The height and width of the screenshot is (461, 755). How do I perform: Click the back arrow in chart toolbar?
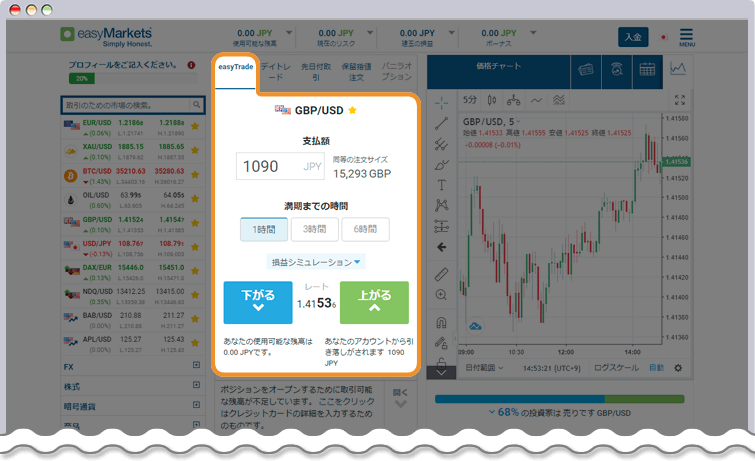[x=441, y=247]
